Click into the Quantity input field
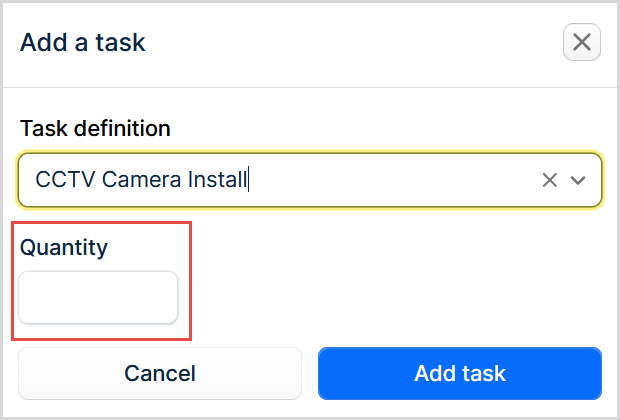Screen dimensions: 620x420 [98, 298]
